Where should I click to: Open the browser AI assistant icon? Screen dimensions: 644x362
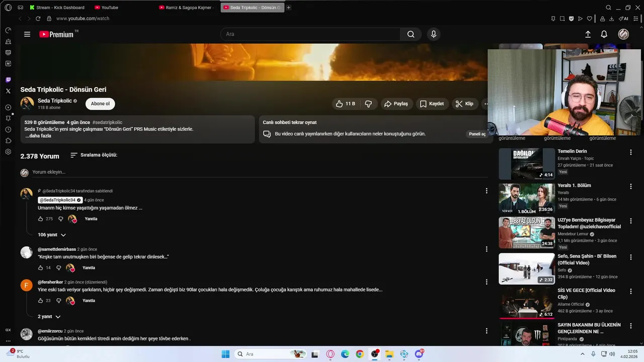623,19
